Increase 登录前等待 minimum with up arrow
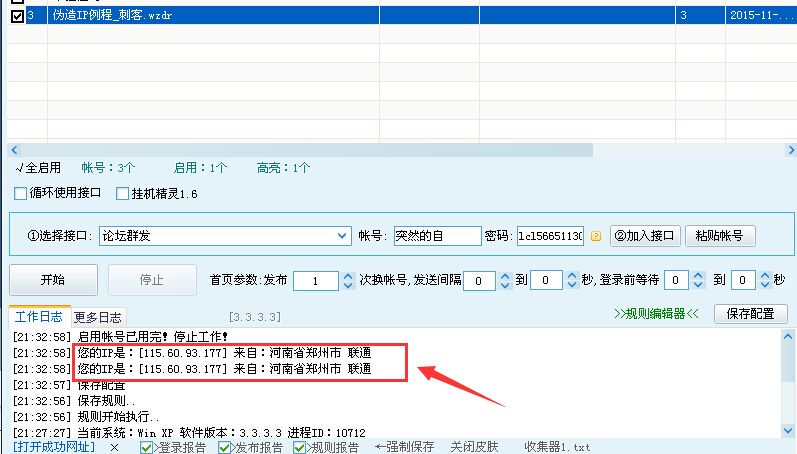This screenshot has width=797, height=454. 698,276
